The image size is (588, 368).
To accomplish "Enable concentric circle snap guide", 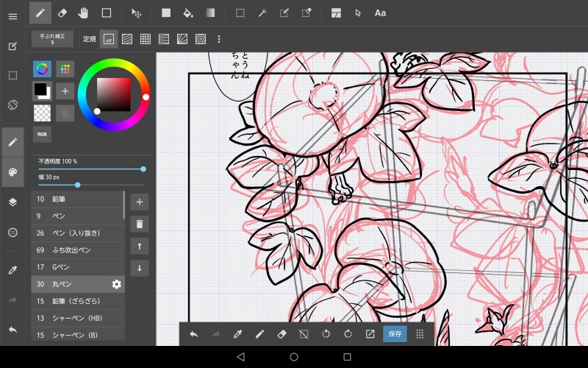I will [x=201, y=39].
